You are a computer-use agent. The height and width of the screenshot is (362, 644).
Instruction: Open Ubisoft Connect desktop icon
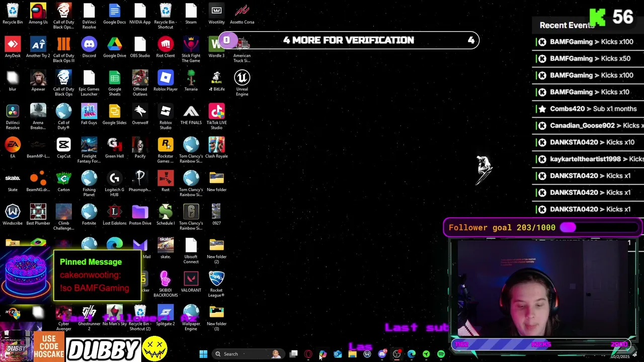(191, 251)
